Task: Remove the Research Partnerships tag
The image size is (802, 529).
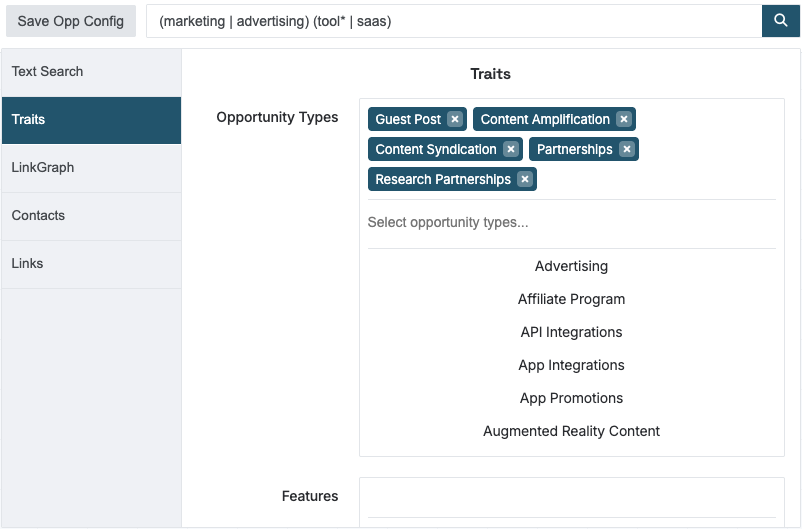Action: (x=525, y=180)
